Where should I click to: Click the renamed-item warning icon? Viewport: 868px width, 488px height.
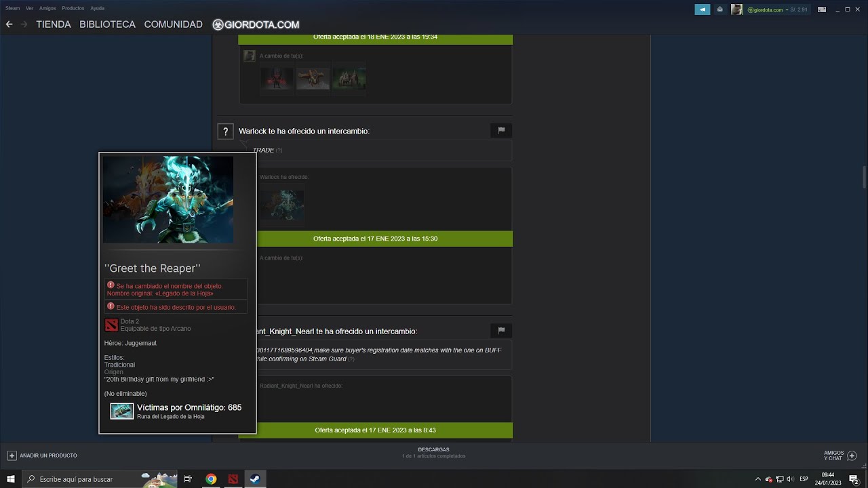coord(111,285)
